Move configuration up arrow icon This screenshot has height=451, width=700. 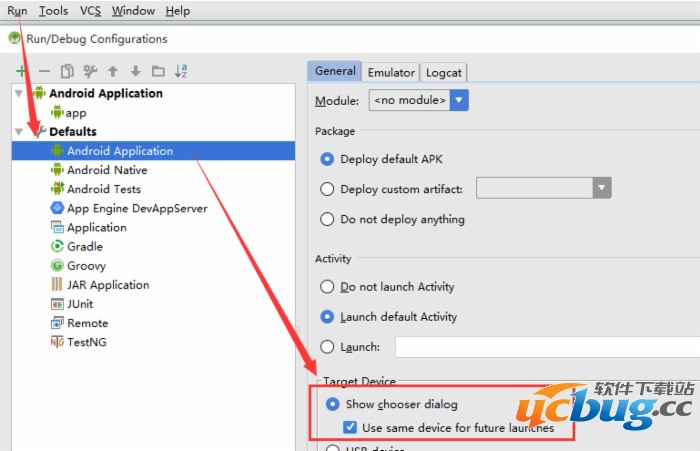pos(113,71)
